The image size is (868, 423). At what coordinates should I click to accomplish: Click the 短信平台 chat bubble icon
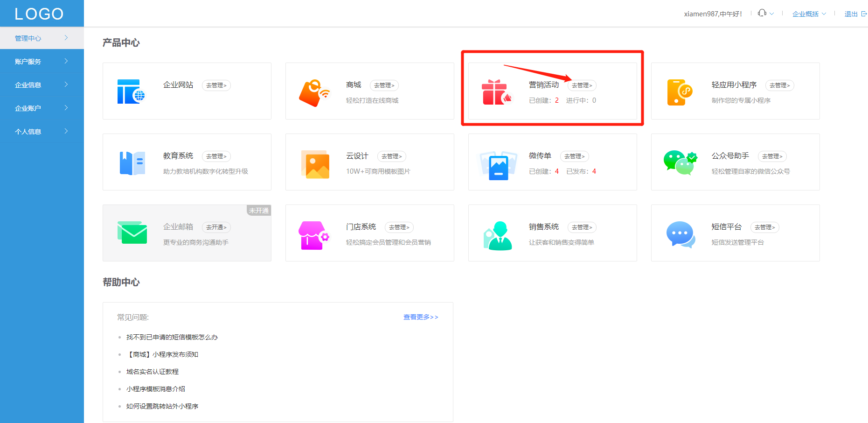680,233
